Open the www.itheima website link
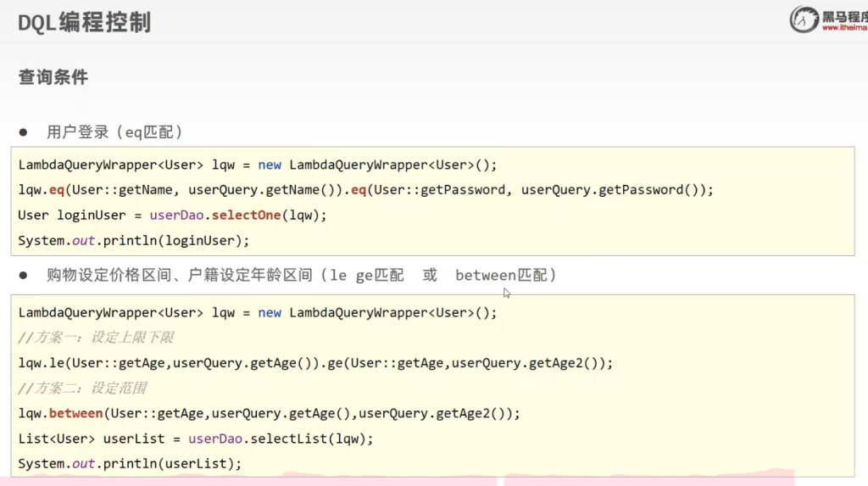The height and width of the screenshot is (486, 868). click(x=844, y=28)
